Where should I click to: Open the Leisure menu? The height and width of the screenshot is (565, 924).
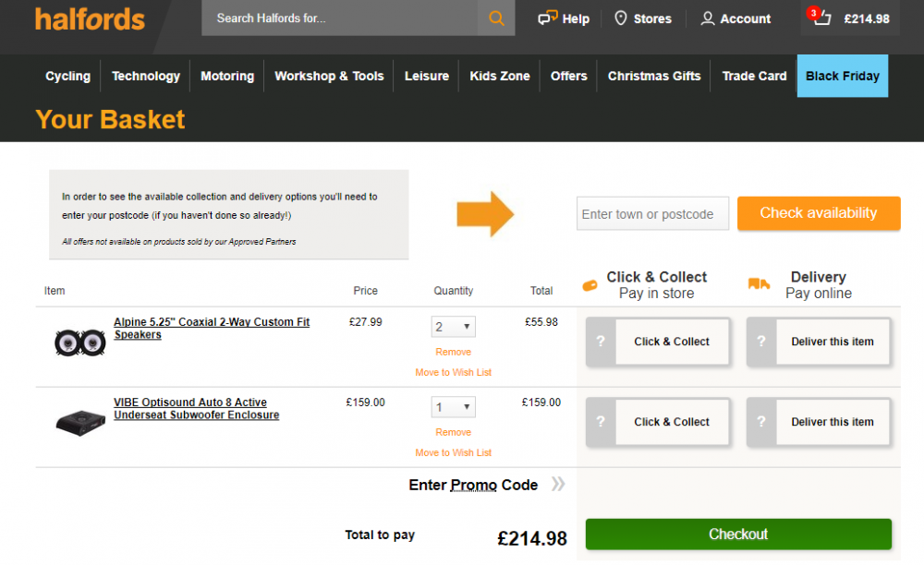click(427, 76)
